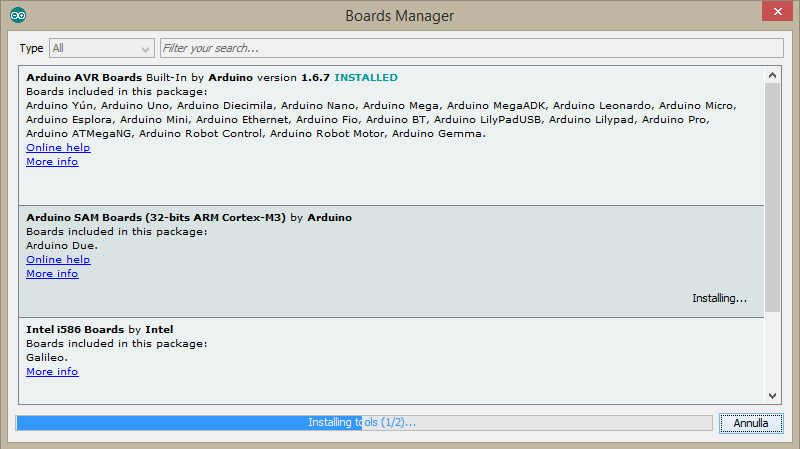Viewport: 800px width, 449px height.
Task: Select the Intel i586 Boards entry title
Action: (x=75, y=330)
